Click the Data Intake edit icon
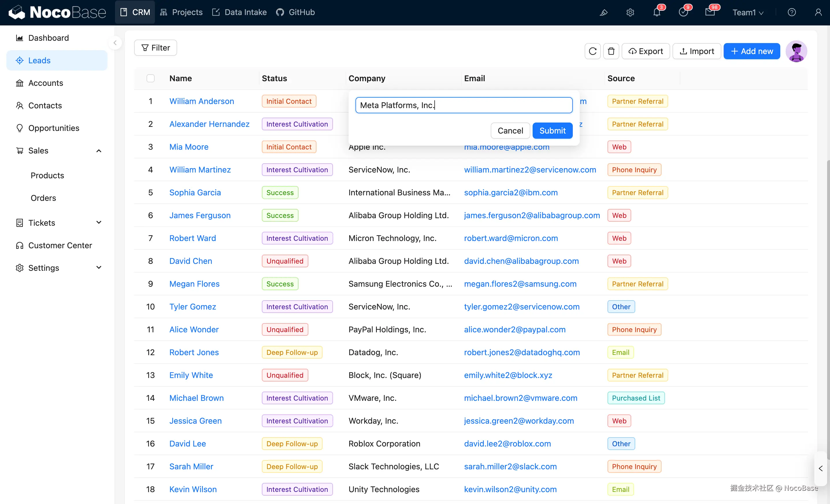The image size is (830, 504). 216,12
